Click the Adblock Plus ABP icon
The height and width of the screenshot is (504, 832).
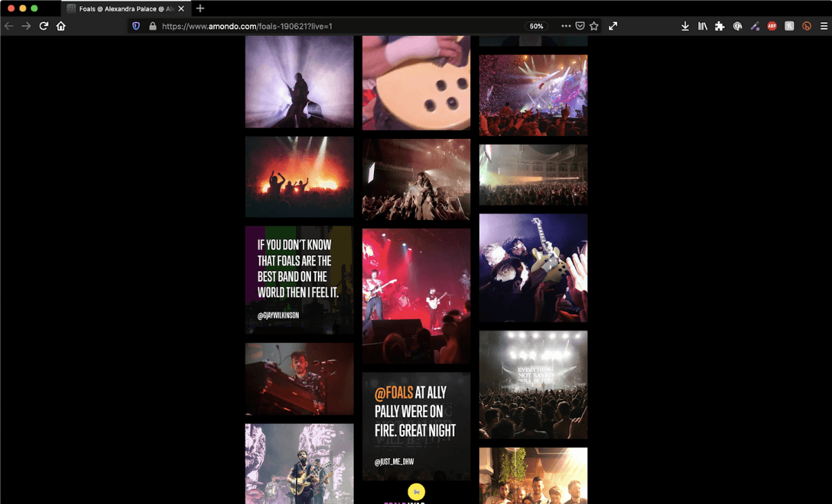pos(772,26)
